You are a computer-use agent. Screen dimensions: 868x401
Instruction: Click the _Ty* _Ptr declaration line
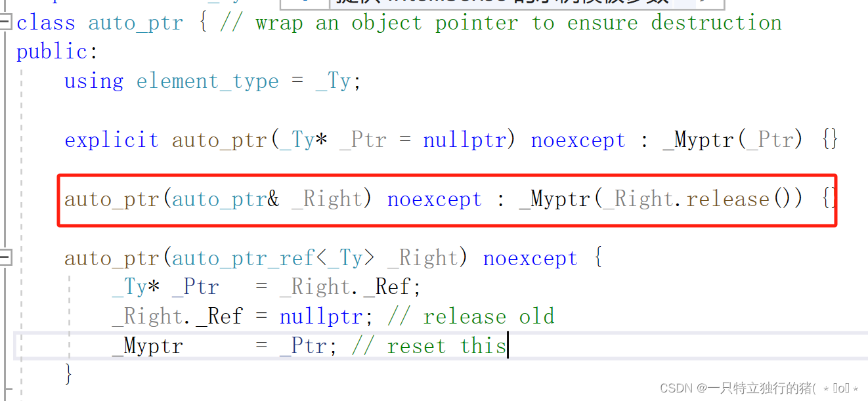(x=164, y=286)
